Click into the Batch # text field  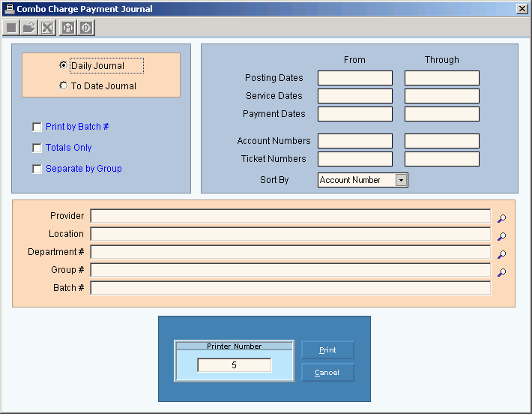(291, 288)
